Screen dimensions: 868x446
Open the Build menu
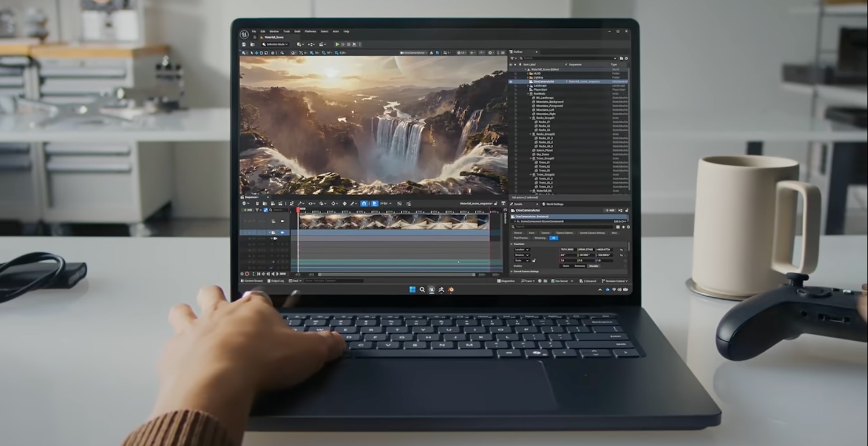(297, 31)
